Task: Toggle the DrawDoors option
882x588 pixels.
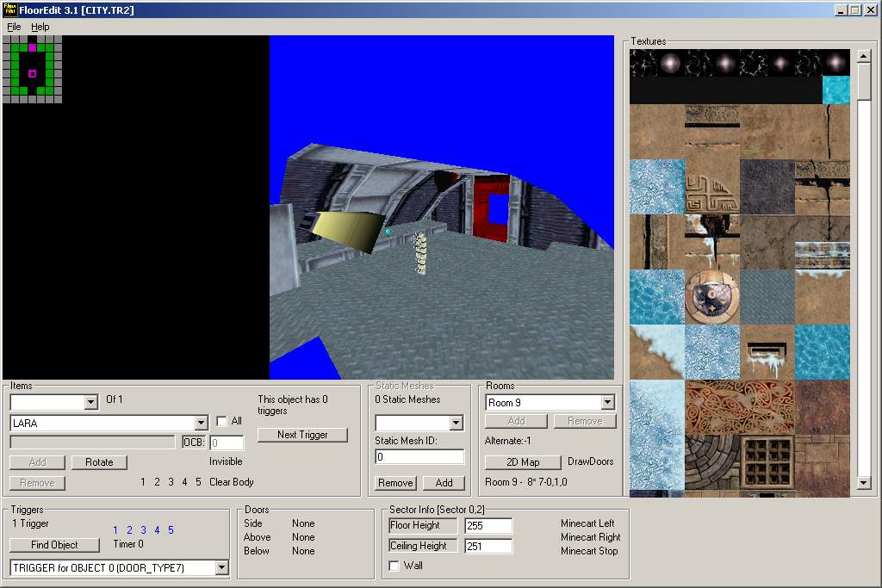Action: click(591, 461)
